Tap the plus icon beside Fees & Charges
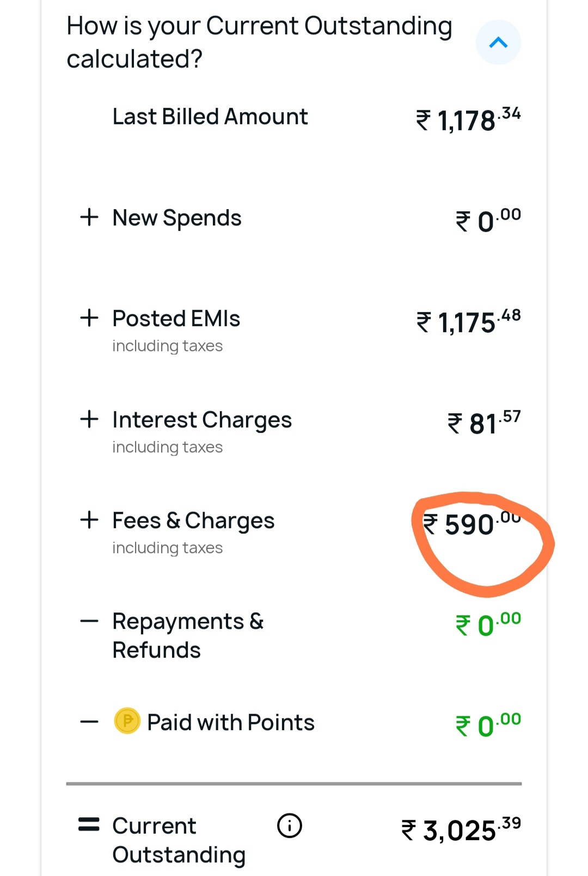The image size is (588, 876). click(x=89, y=520)
